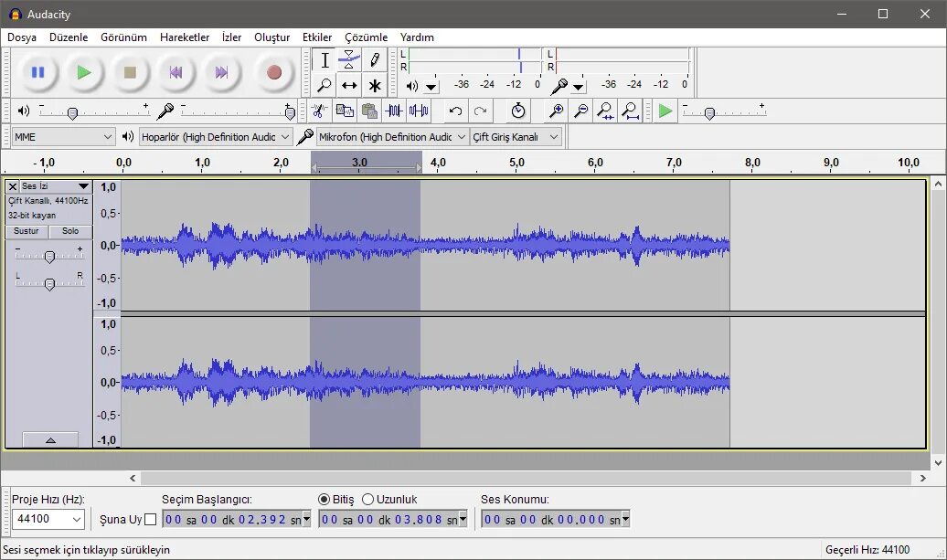Select the Selection (I-beam) tool
Screen dimensions: 947x560
pos(325,59)
